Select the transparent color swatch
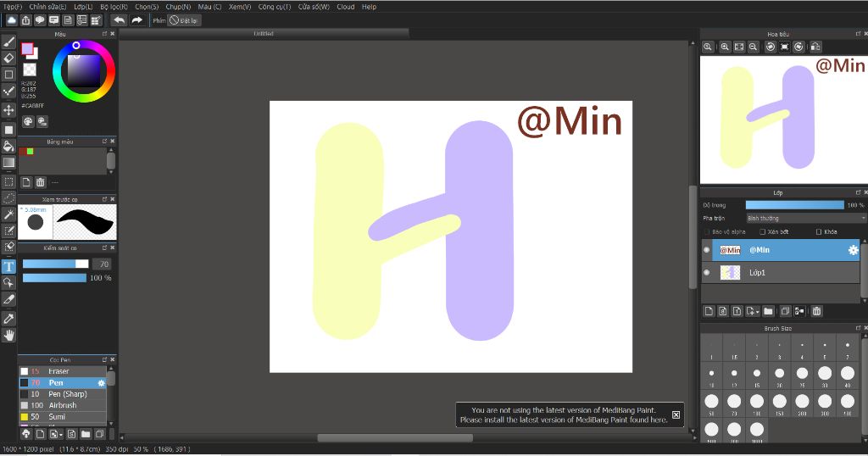Image resolution: width=868 pixels, height=456 pixels. (x=30, y=70)
